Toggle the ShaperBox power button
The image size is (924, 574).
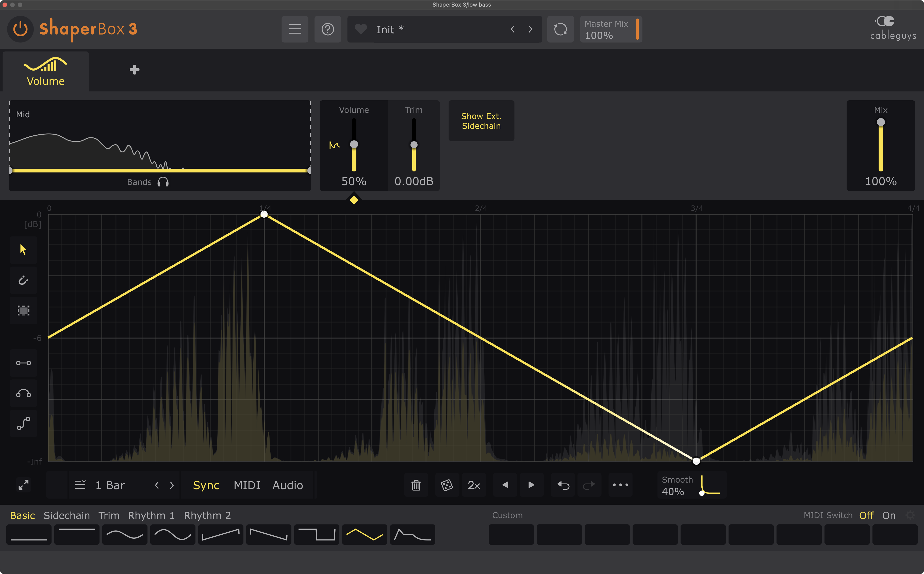coord(21,29)
